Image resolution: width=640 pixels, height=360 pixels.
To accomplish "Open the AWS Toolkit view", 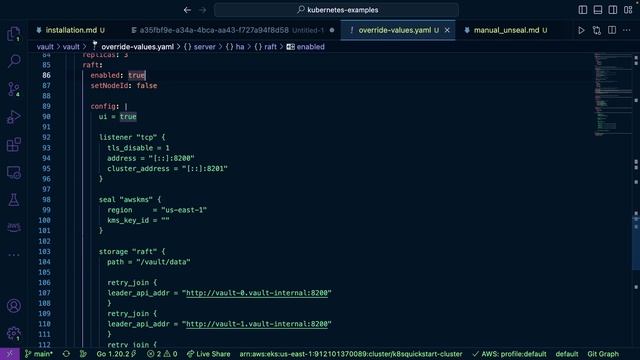I will click(14, 227).
